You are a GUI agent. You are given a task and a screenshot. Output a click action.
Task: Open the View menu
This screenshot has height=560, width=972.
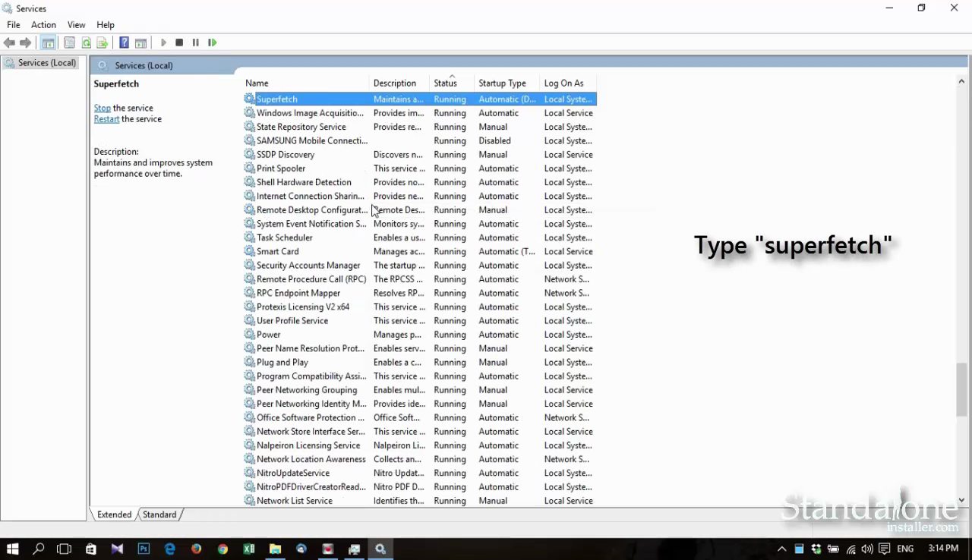[76, 25]
